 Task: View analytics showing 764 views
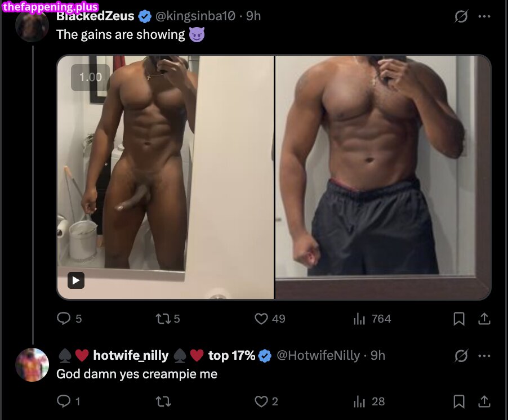(x=372, y=319)
